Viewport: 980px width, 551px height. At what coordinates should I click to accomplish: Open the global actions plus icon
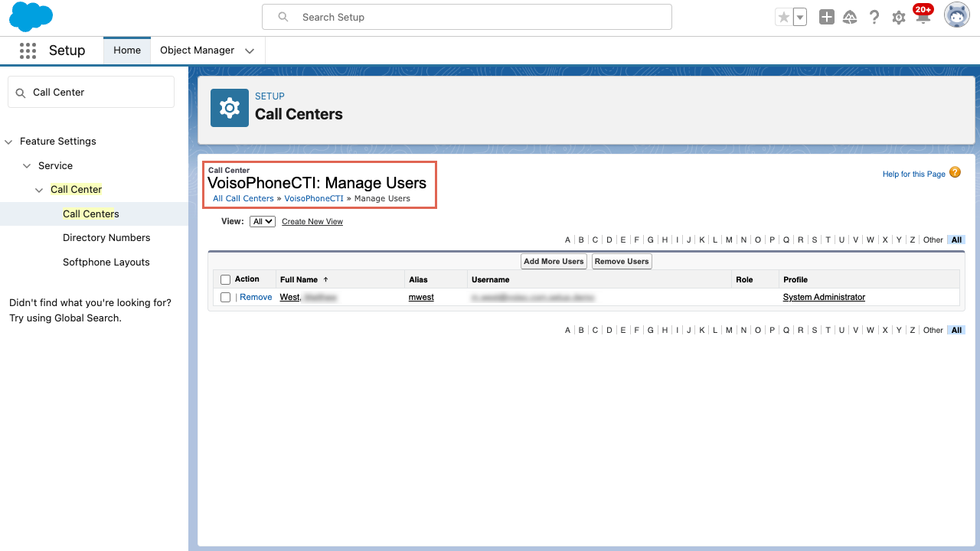(826, 17)
